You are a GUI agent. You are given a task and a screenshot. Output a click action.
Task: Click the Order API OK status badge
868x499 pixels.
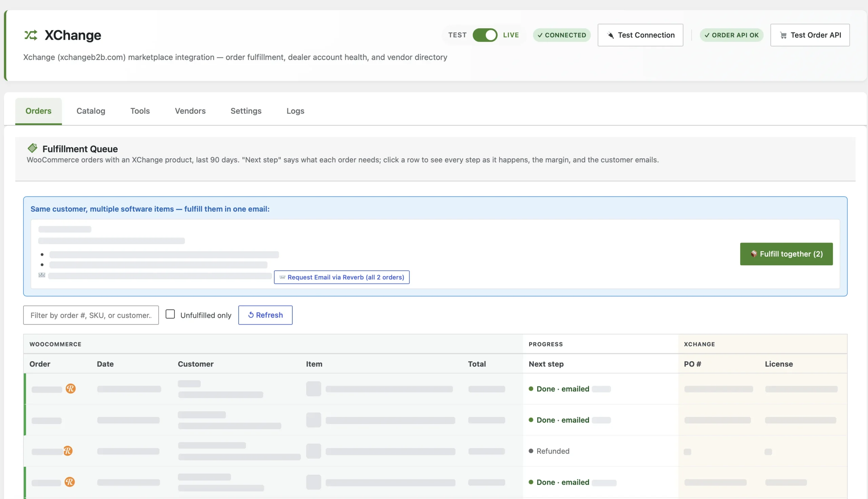pyautogui.click(x=731, y=35)
